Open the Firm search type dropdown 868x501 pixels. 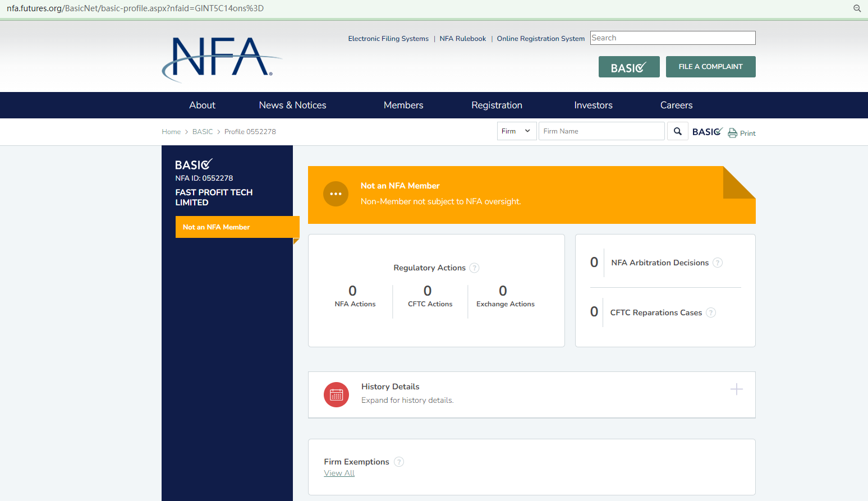coord(516,131)
